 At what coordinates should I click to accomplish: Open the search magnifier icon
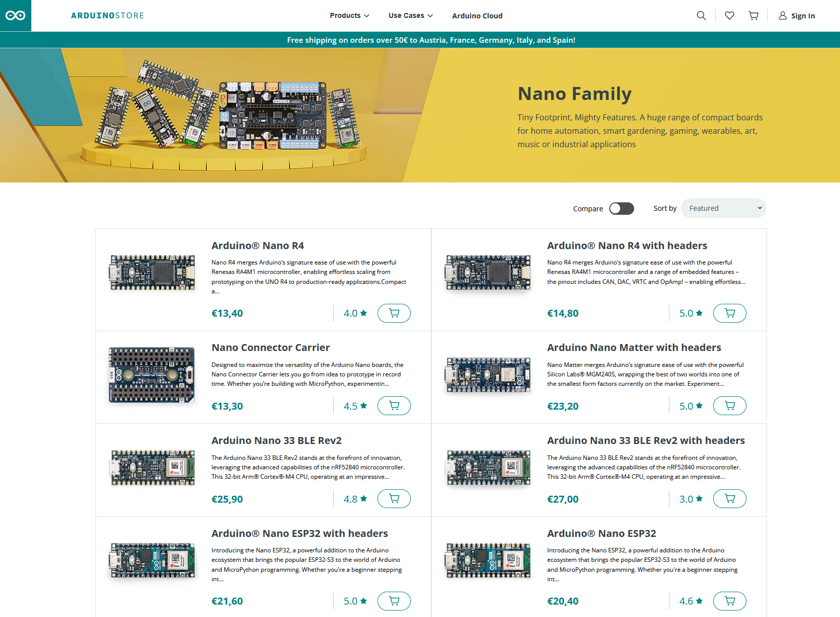[x=701, y=15]
